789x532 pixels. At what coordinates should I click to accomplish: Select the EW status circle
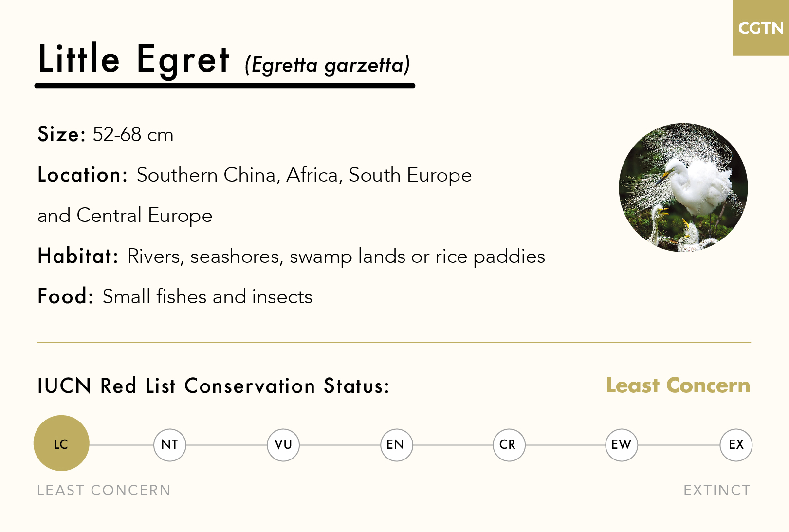pos(622,444)
